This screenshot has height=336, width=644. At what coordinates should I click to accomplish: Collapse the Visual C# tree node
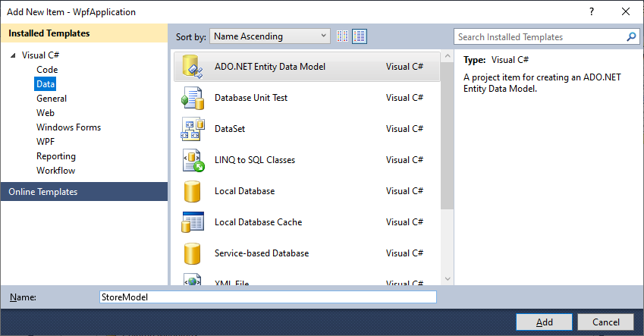tap(13, 56)
